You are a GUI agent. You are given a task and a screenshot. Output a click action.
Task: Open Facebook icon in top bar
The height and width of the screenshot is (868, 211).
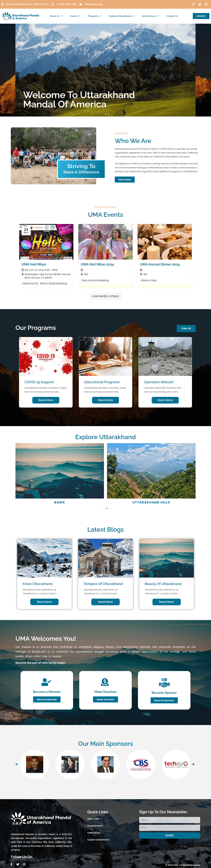193,4
